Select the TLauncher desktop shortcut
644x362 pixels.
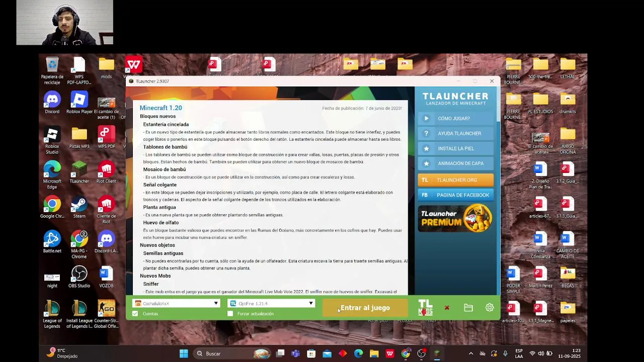coord(79,172)
